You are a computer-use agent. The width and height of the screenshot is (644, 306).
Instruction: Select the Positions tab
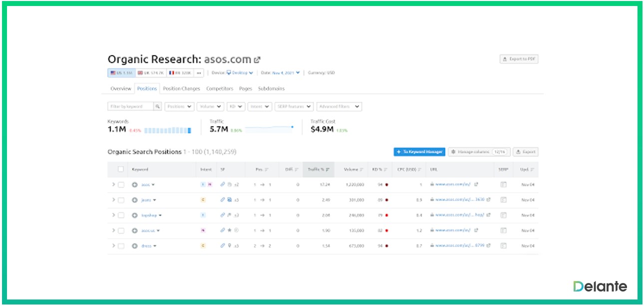pos(147,88)
